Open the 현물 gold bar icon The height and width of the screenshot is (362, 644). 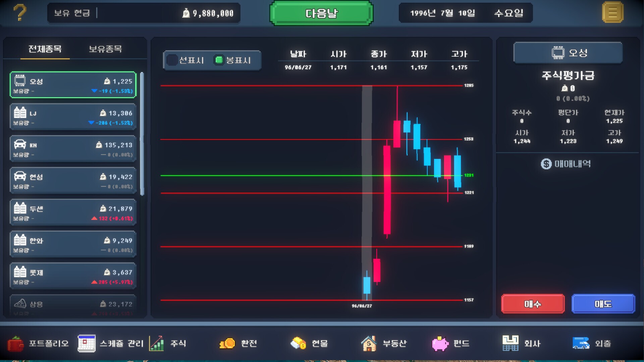pyautogui.click(x=298, y=344)
